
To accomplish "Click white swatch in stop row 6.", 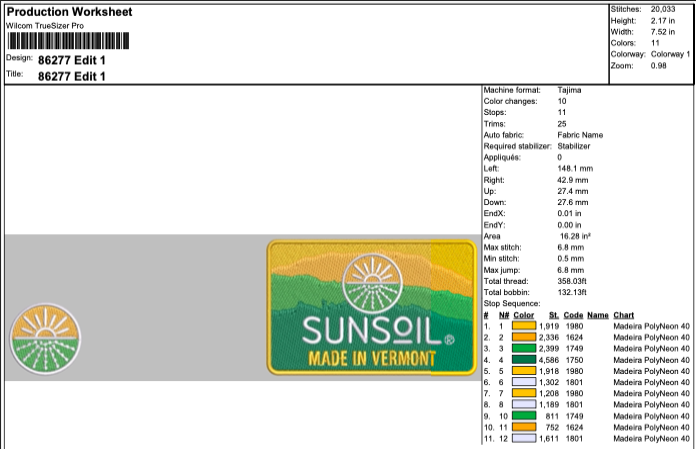I will (524, 382).
